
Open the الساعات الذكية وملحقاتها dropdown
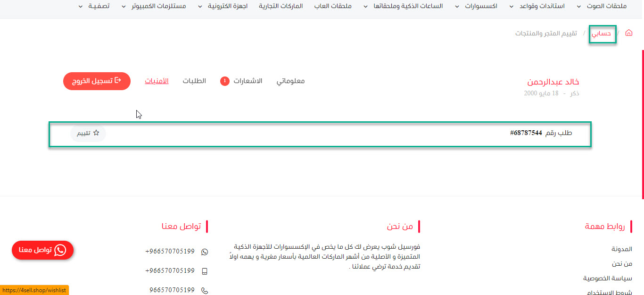[404, 7]
